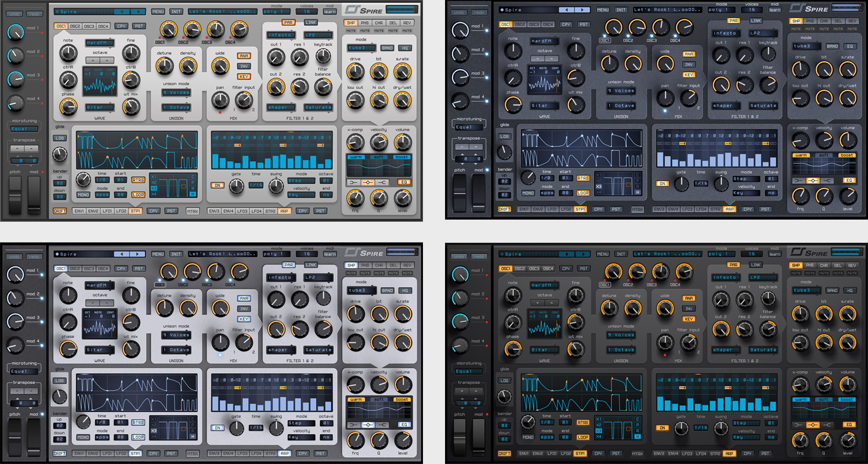The width and height of the screenshot is (868, 464).
Task: Open ENV2 tab in top-right navy skin
Action: 538,209
